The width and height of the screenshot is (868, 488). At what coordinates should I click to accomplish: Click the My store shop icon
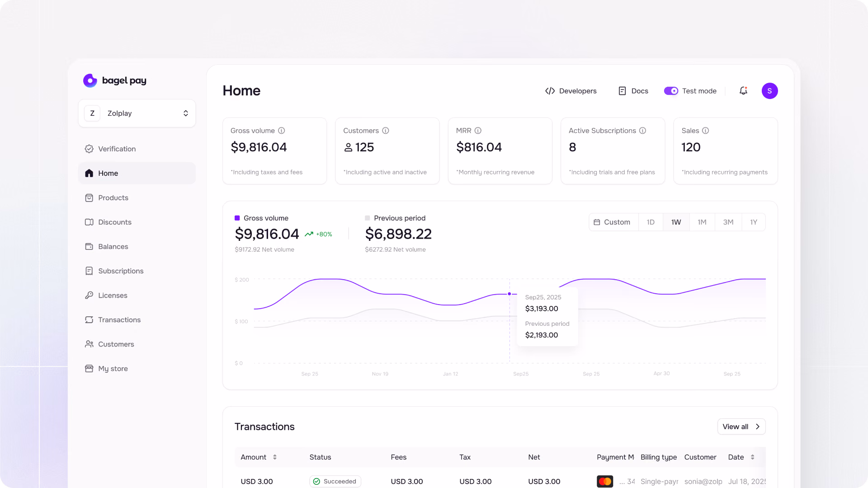coord(89,368)
